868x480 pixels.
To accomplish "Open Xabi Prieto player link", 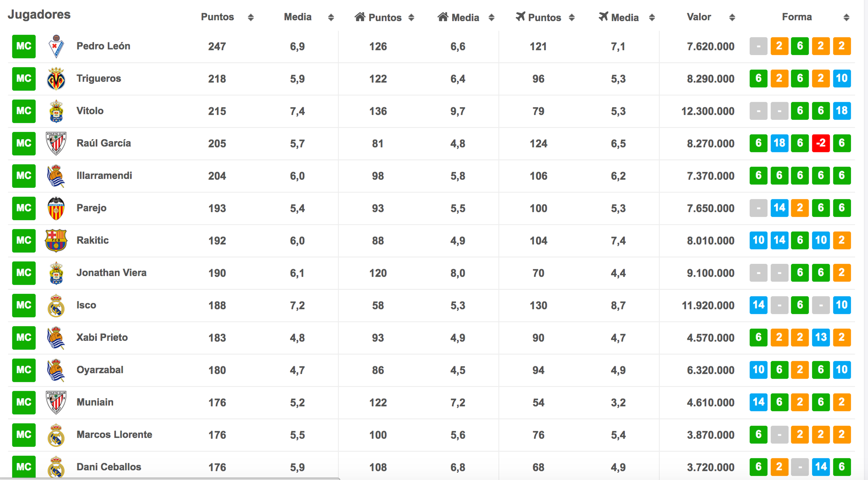I will [102, 337].
